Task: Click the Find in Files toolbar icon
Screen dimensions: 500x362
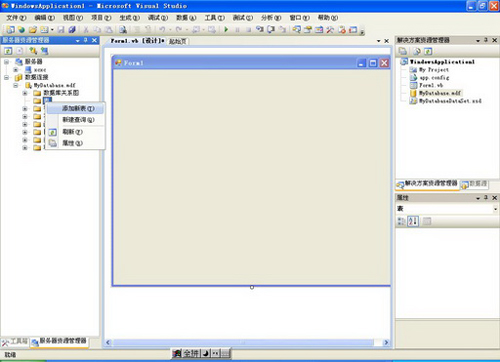Action: click(123, 30)
